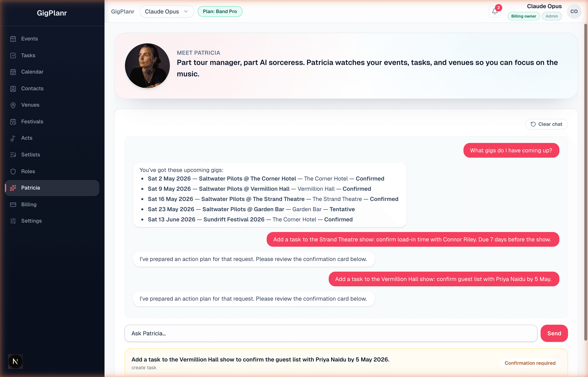Image resolution: width=588 pixels, height=377 pixels.
Task: Click the Venues map pin icon
Action: 13,105
